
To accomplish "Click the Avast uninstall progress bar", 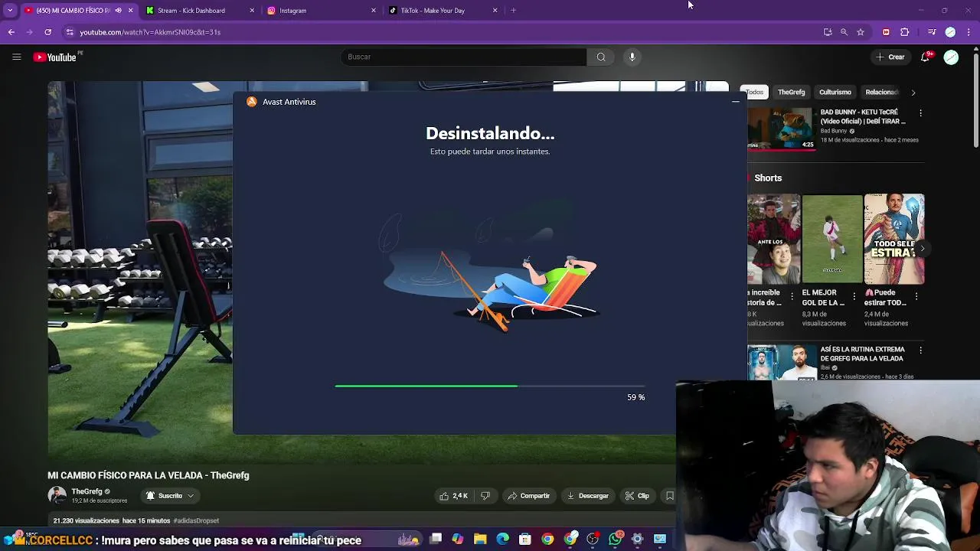I will pos(490,386).
